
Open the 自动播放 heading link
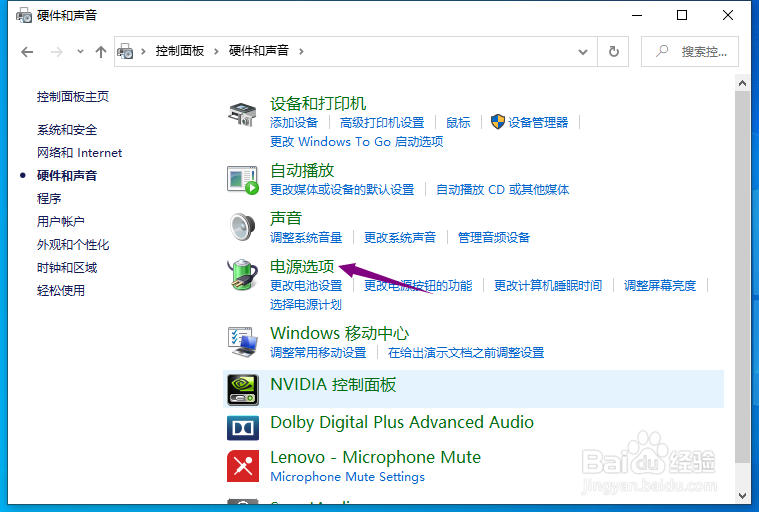coord(302,170)
